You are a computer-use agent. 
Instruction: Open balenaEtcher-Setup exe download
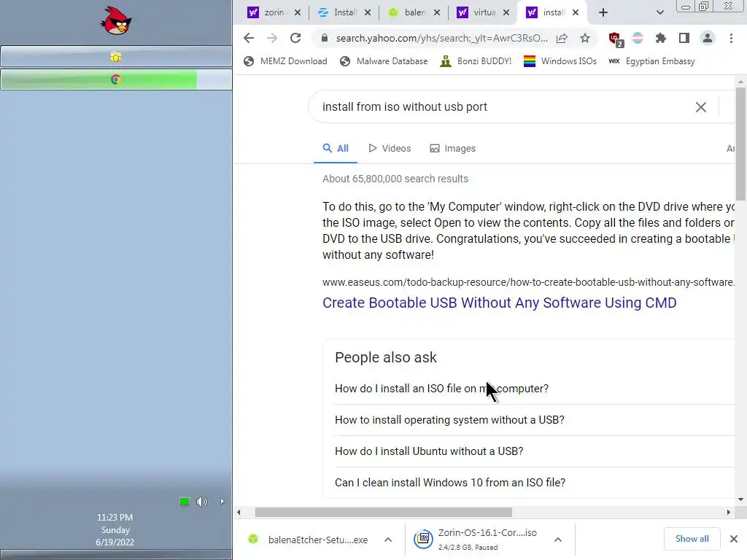pos(309,540)
